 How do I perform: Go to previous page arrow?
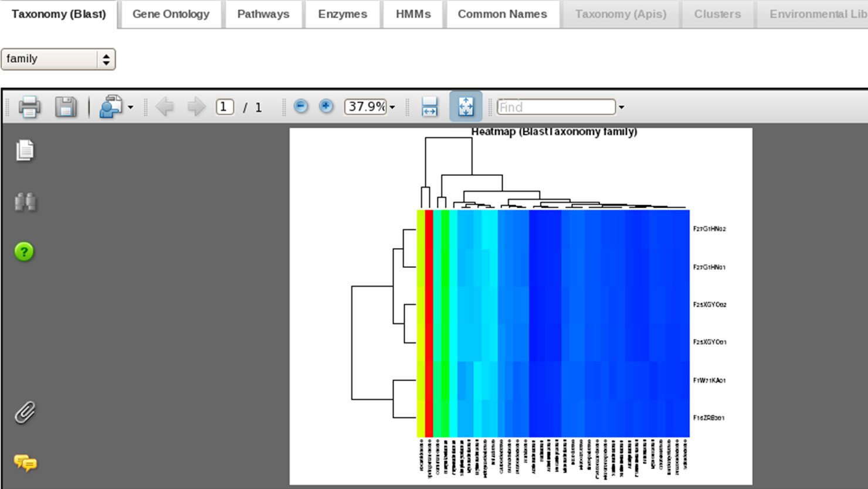click(165, 107)
